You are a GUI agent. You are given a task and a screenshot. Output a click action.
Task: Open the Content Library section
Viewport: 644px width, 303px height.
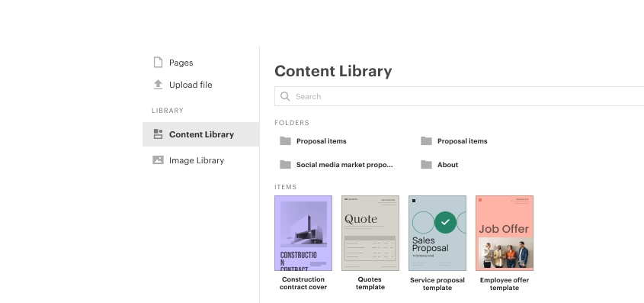(x=201, y=134)
